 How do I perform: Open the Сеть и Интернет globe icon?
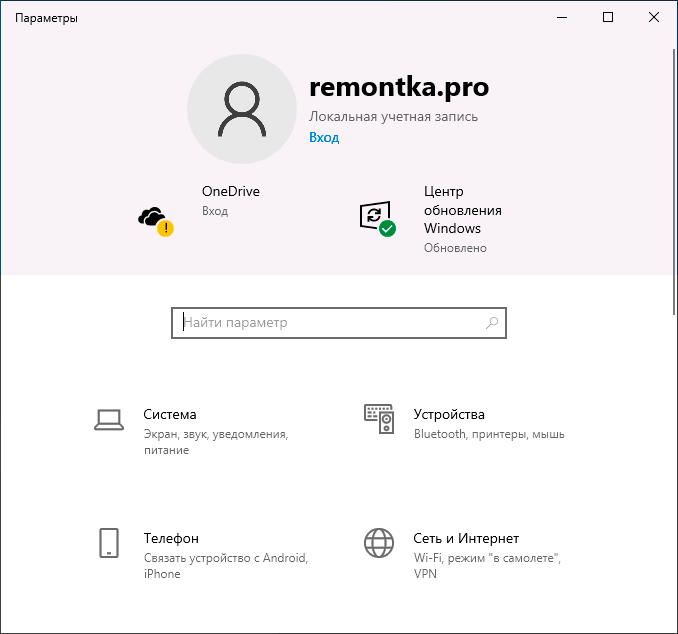tap(379, 543)
